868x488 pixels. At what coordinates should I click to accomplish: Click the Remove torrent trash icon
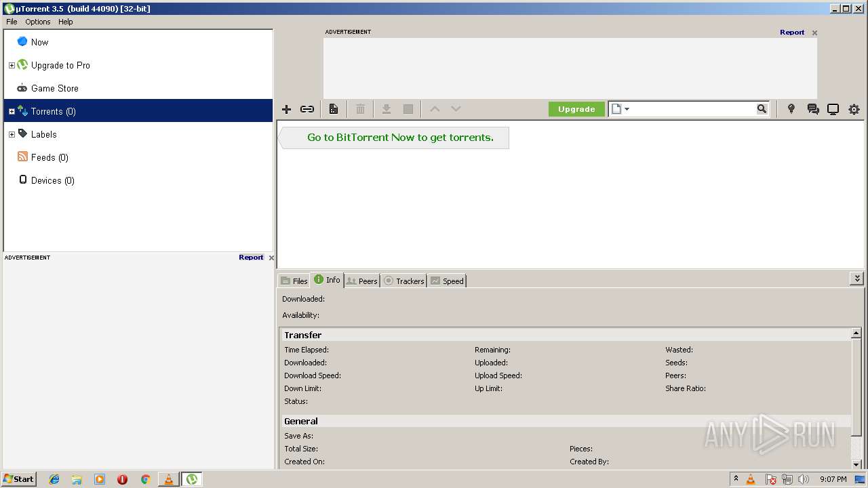tap(361, 109)
